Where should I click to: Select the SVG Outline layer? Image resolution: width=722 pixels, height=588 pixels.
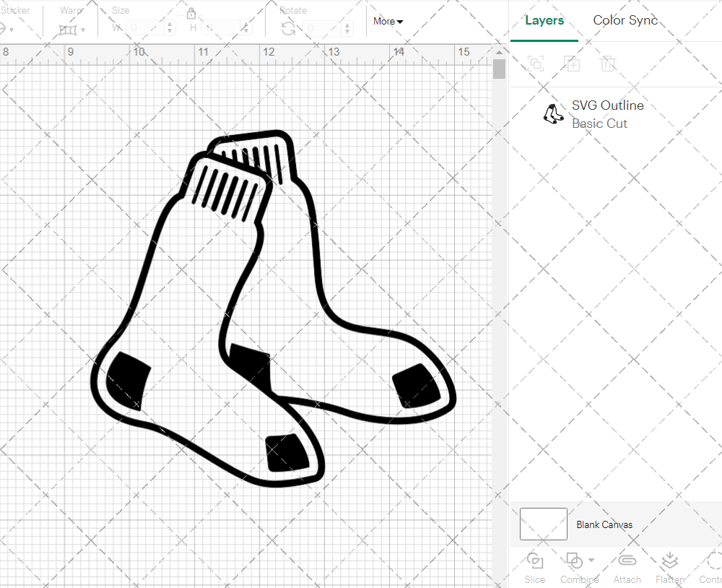point(606,114)
